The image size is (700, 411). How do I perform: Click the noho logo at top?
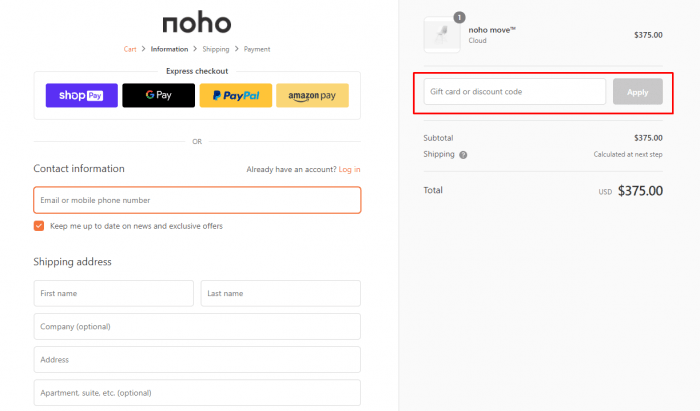(x=197, y=22)
